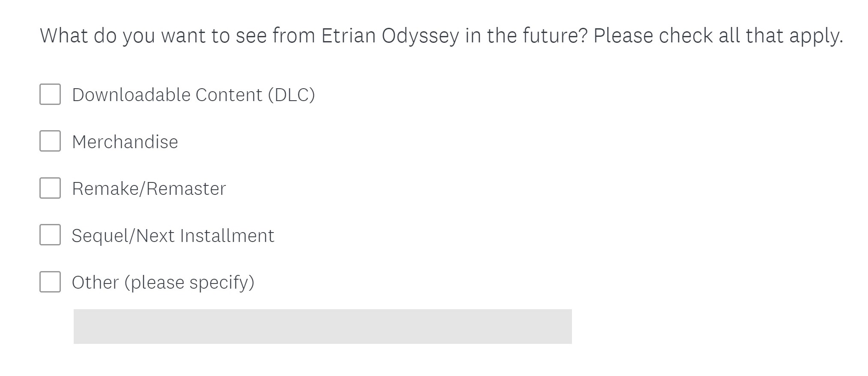Click the word 'Content' in the DLC label
Screen dimensions: 868x376
pos(229,95)
